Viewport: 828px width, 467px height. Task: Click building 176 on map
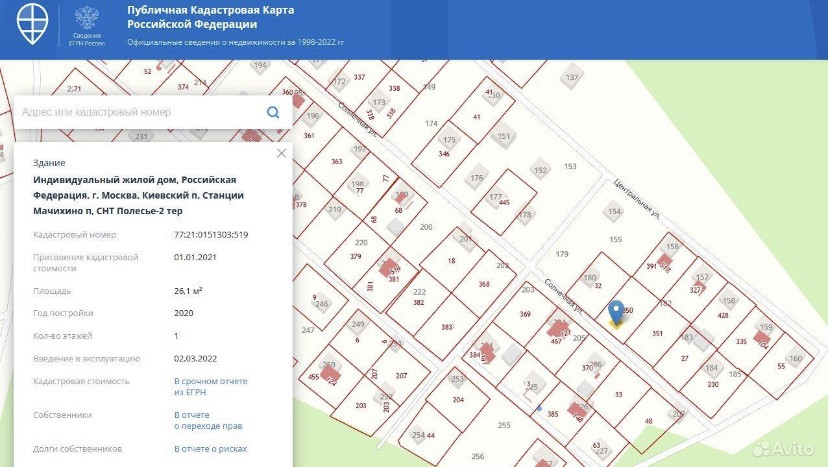[476, 178]
